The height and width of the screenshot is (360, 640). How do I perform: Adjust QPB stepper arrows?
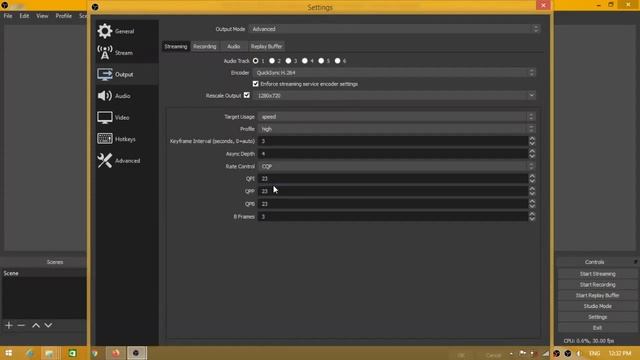click(x=532, y=204)
